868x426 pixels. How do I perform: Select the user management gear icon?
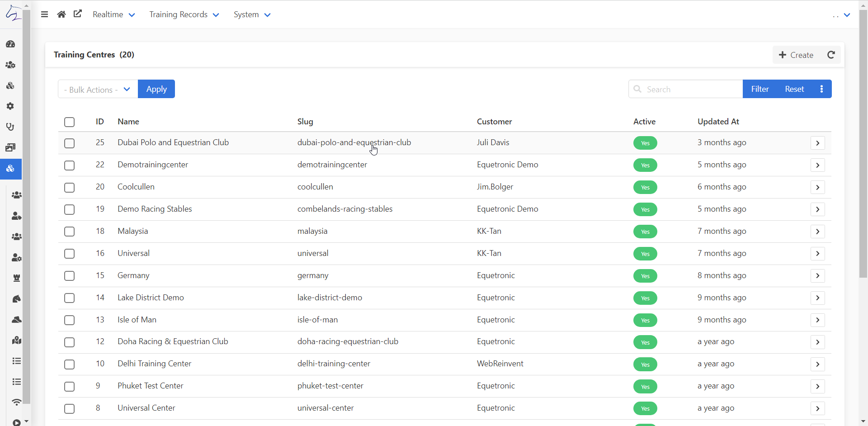[x=10, y=65]
